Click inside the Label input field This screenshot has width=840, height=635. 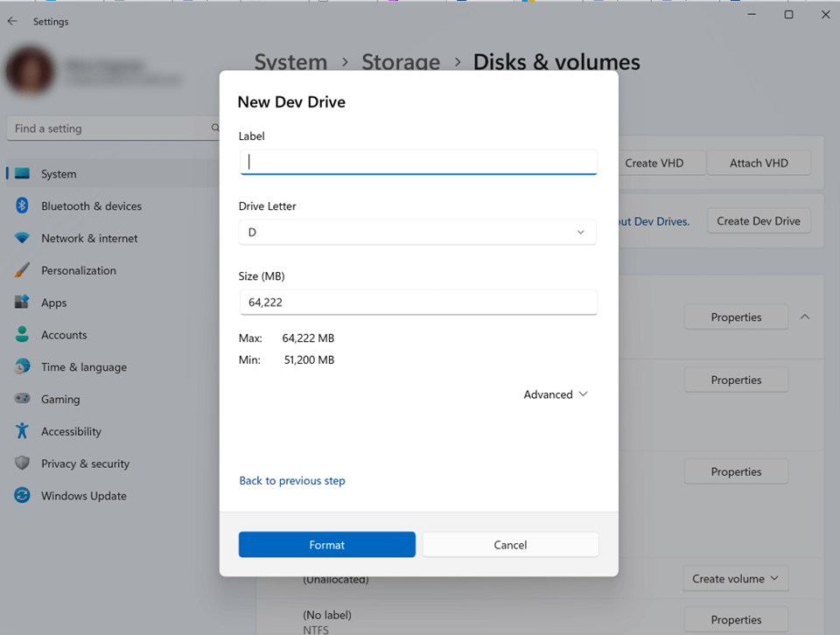(x=417, y=162)
